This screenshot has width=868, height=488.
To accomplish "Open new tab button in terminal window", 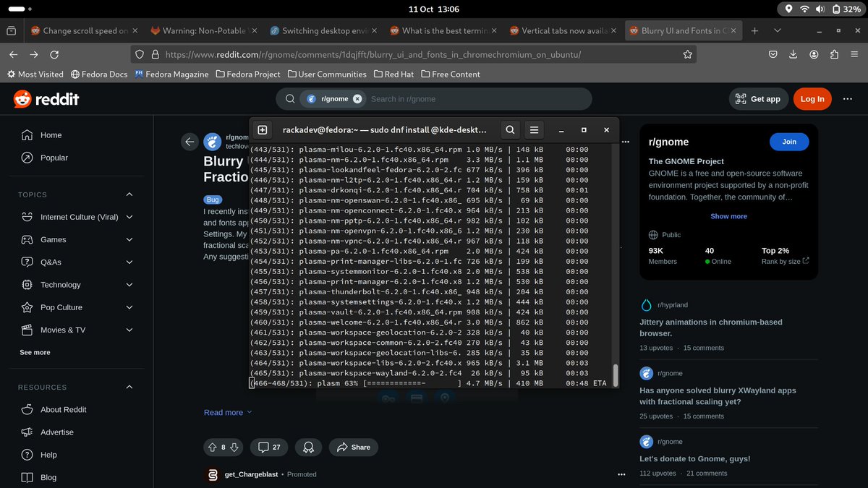I will 263,130.
